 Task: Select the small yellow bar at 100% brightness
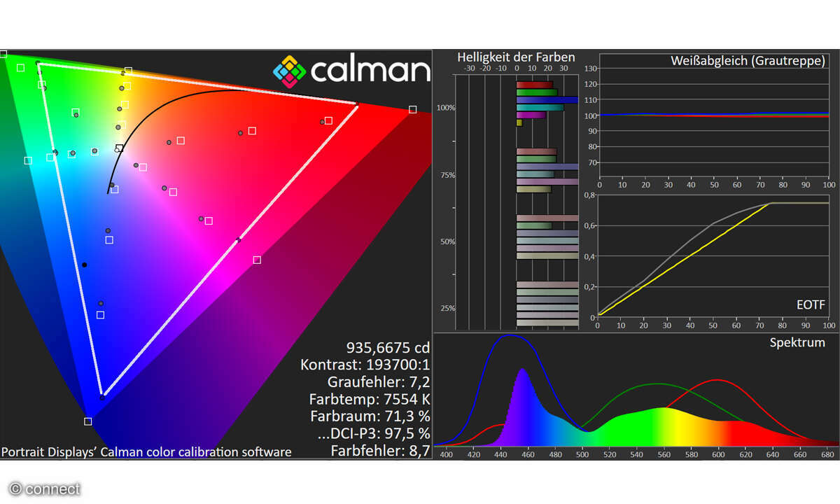(x=519, y=122)
